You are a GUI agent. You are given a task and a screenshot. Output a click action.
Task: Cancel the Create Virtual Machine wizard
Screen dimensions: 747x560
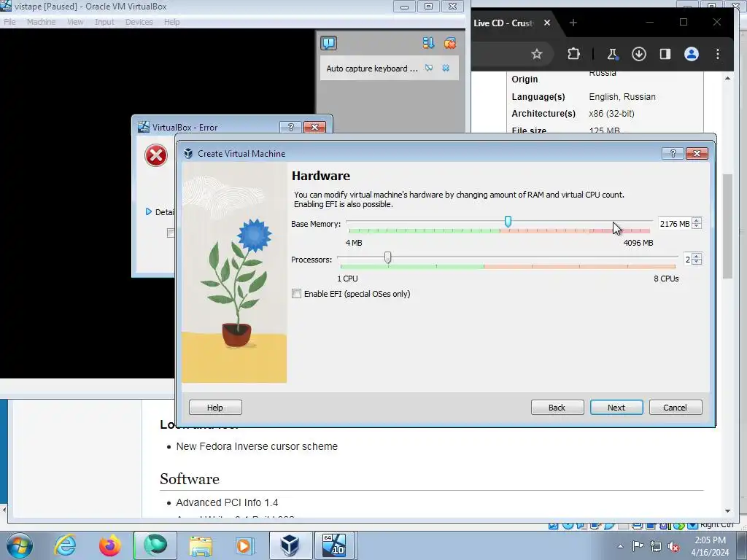pos(675,408)
